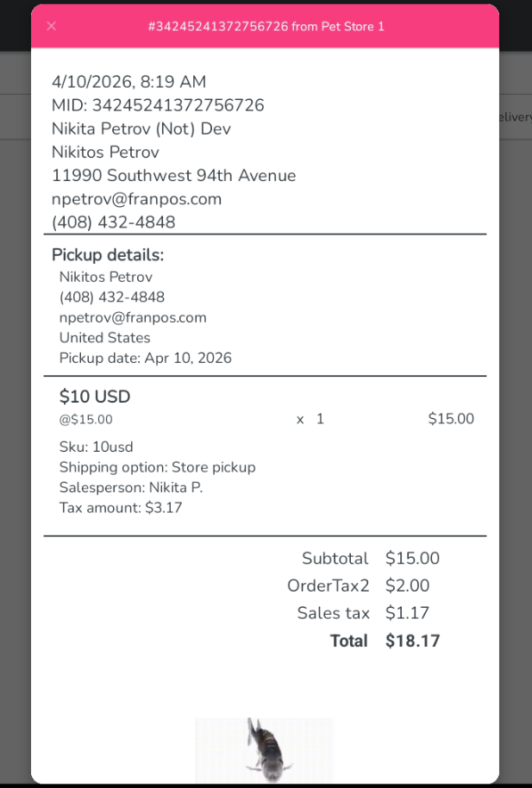This screenshot has width=532, height=788.
Task: Click the Sku: 10usd line
Action: (96, 447)
